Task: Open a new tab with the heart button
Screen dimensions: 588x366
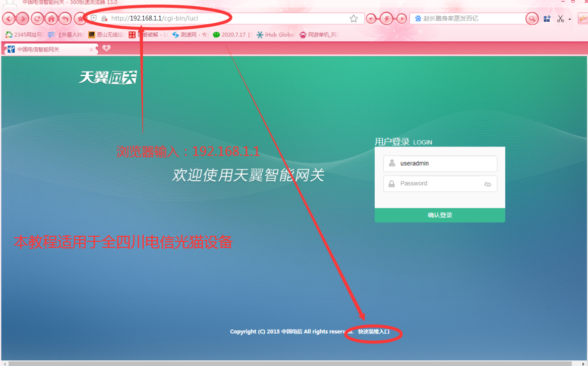Action: pyautogui.click(x=106, y=48)
